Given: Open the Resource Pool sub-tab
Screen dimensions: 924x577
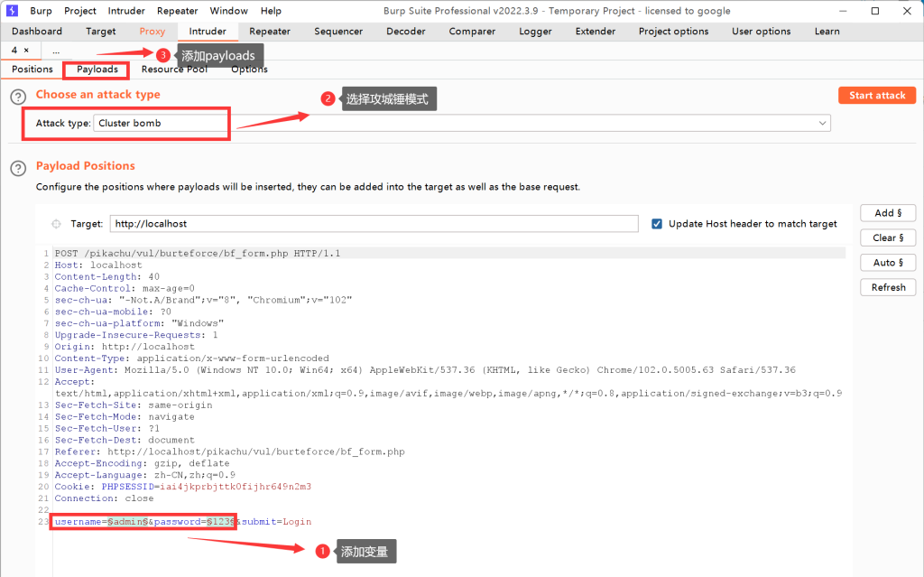Looking at the screenshot, I should pyautogui.click(x=174, y=69).
